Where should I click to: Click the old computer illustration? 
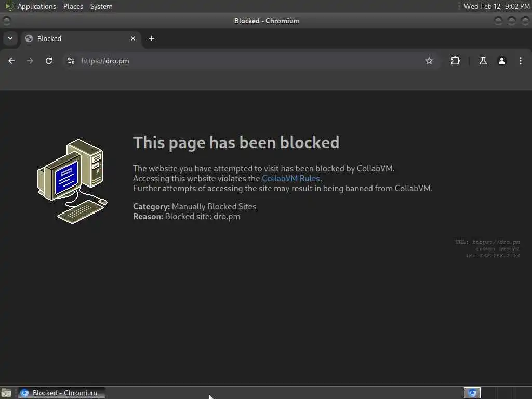click(x=73, y=181)
